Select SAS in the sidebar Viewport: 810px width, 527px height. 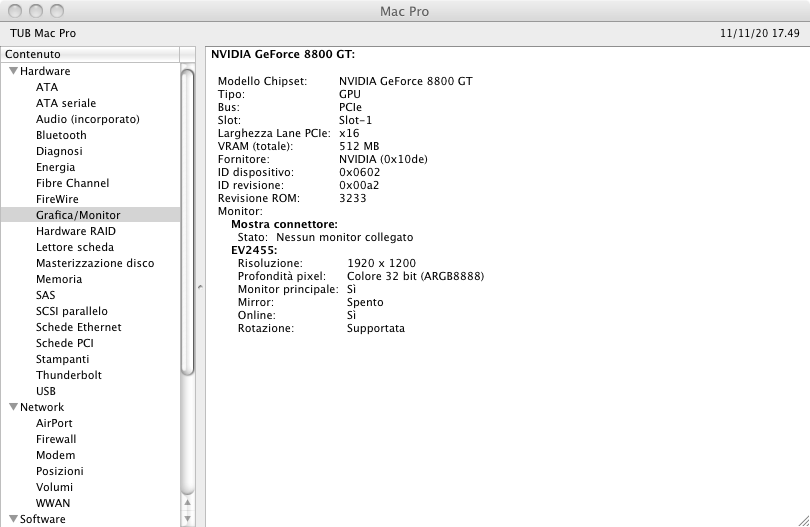tap(45, 295)
